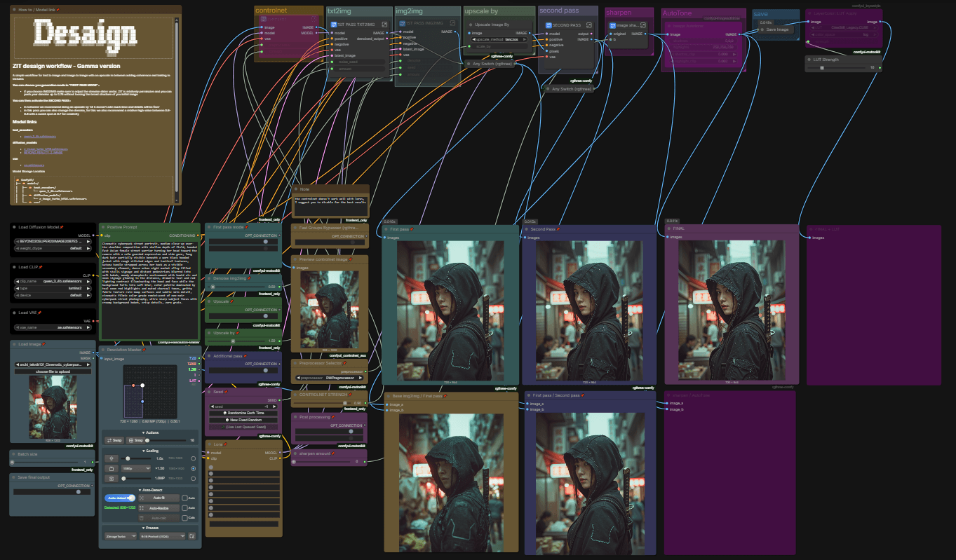This screenshot has width=956, height=560.
Task: Open the weight_dtype dropdown
Action: [x=53, y=248]
